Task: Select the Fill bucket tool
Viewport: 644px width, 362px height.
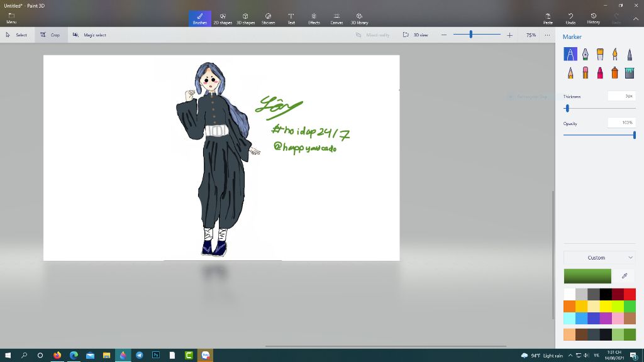Action: pos(630,73)
